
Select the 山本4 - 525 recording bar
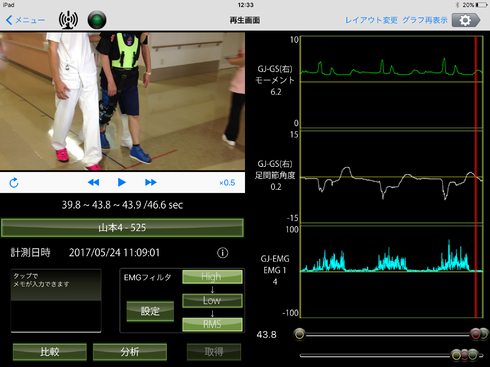[122, 228]
